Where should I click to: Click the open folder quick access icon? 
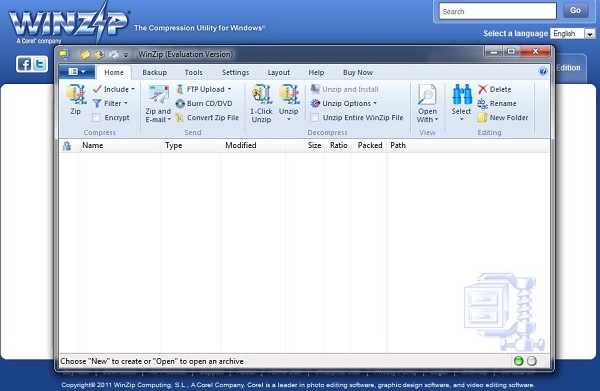(x=85, y=54)
